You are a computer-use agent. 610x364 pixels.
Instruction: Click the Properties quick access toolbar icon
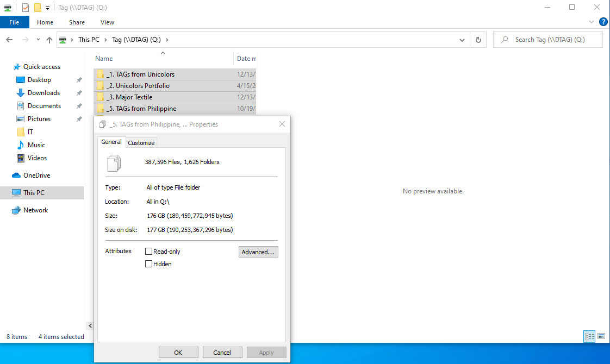pyautogui.click(x=26, y=8)
